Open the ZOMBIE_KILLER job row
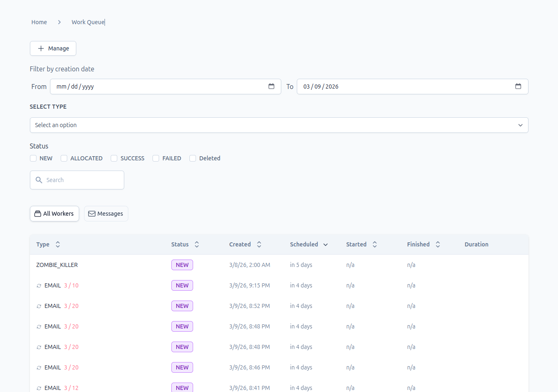 [279, 265]
